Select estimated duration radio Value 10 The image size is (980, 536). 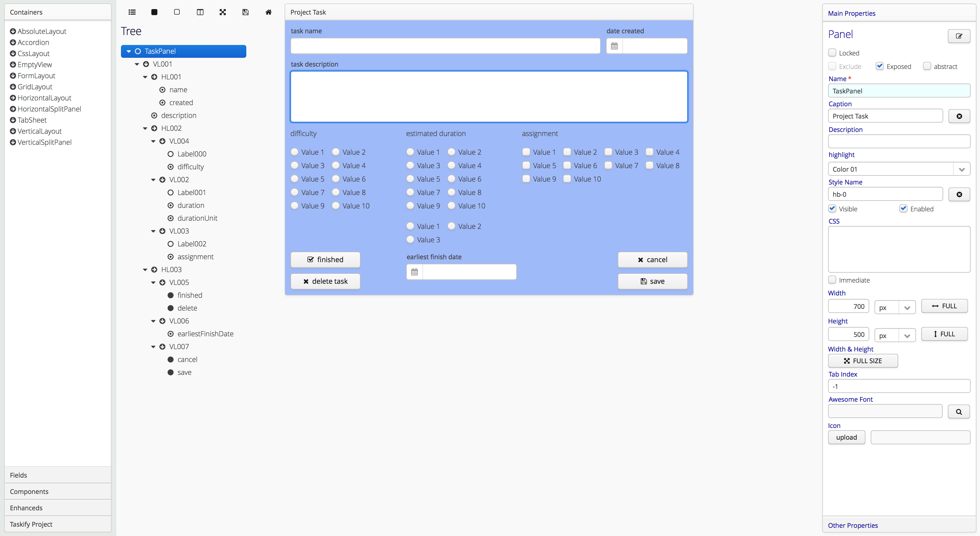(451, 206)
